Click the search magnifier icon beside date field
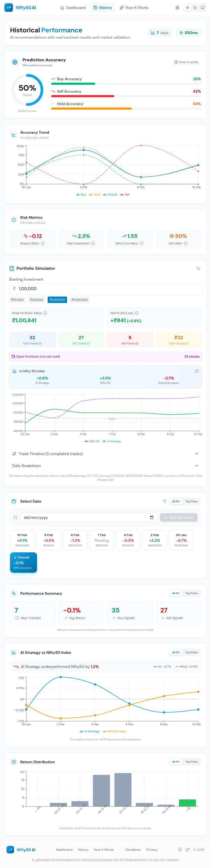The height and width of the screenshot is (868, 211). click(x=15, y=517)
